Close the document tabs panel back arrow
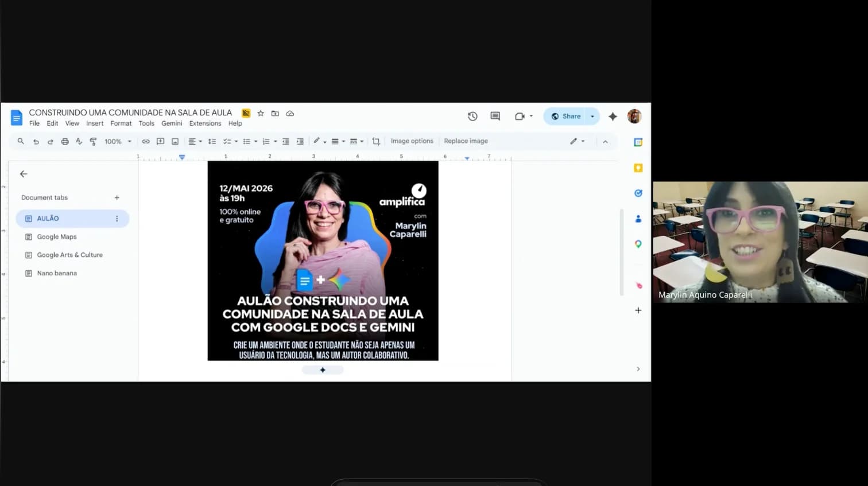This screenshot has height=486, width=868. pyautogui.click(x=24, y=174)
